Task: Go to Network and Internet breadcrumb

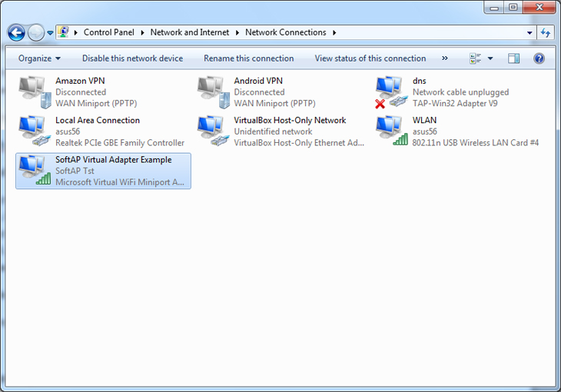Action: click(x=190, y=32)
